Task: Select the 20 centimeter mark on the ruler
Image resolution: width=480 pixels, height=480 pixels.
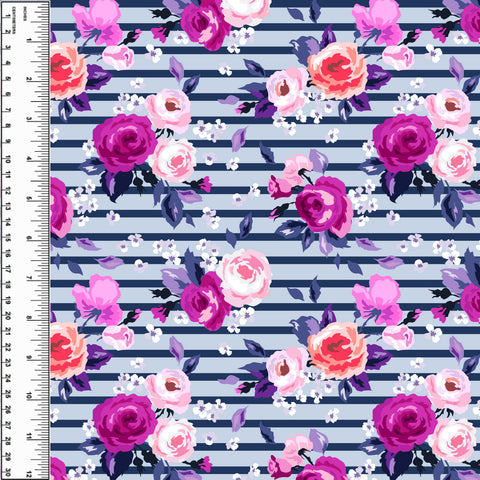Action: 7,316
